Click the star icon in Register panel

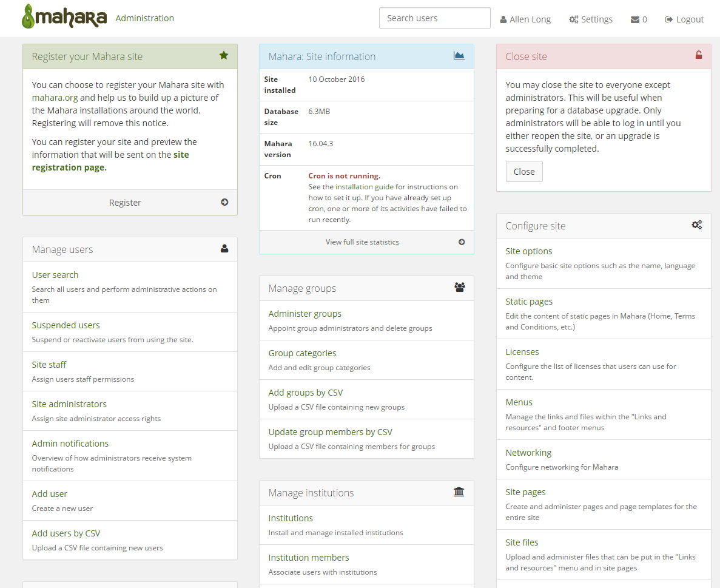(x=224, y=56)
